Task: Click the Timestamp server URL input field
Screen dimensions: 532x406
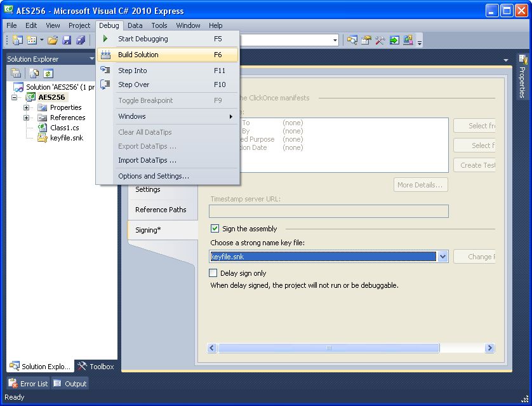Action: 328,211
